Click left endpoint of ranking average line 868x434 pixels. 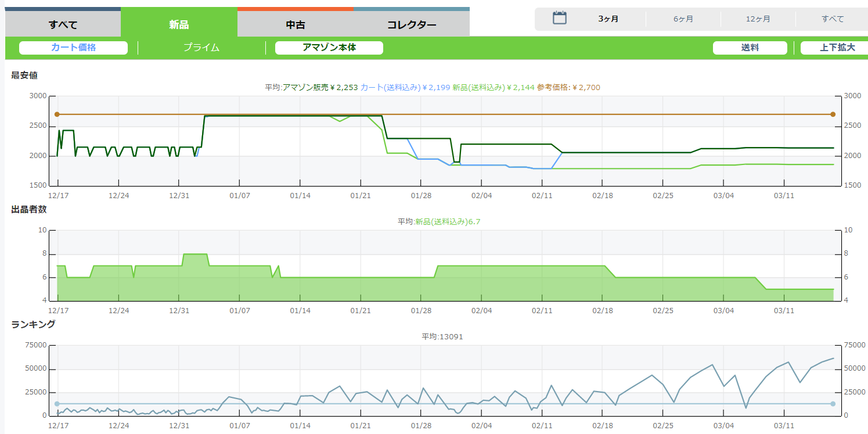click(x=57, y=404)
